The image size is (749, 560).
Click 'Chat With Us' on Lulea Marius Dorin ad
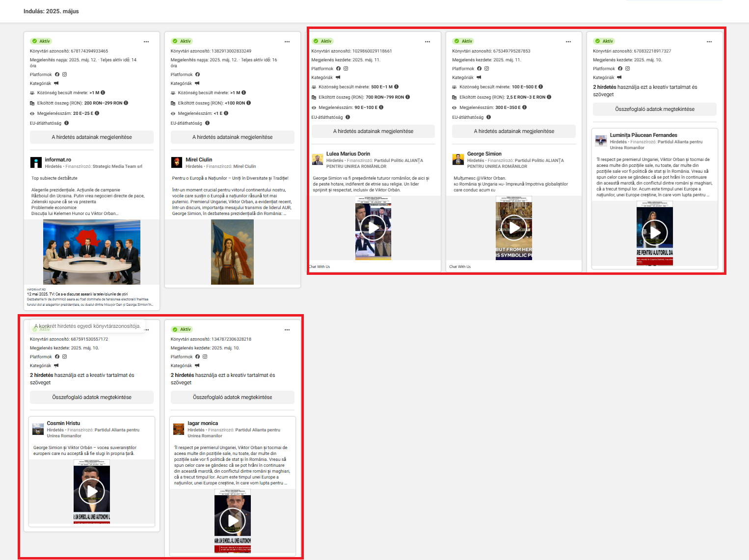320,267
